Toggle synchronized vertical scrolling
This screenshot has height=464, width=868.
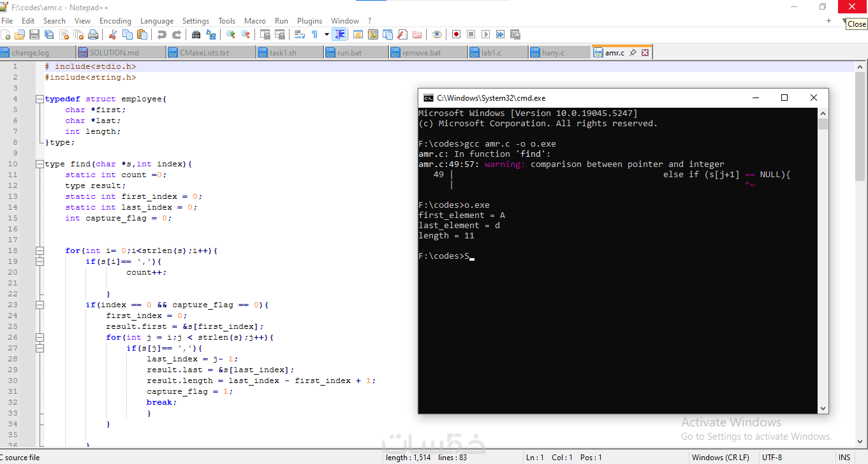pyautogui.click(x=265, y=34)
